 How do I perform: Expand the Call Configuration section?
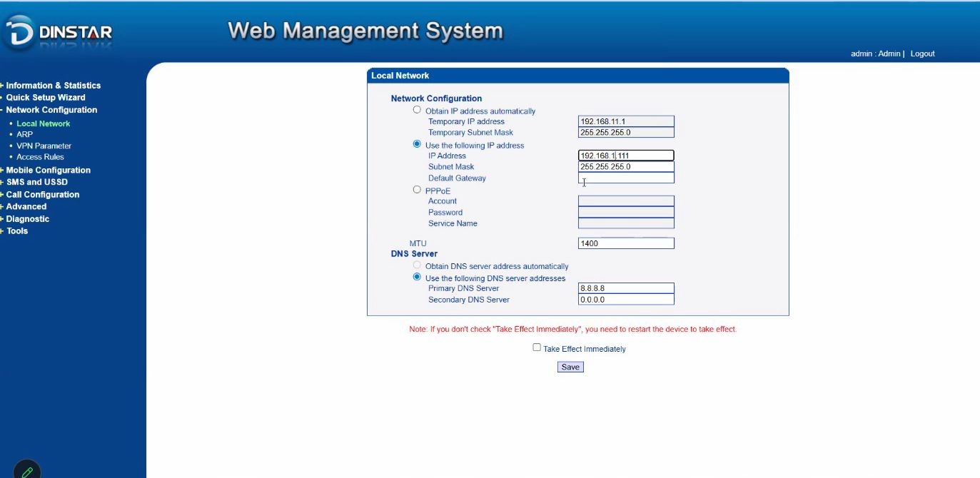coord(42,195)
